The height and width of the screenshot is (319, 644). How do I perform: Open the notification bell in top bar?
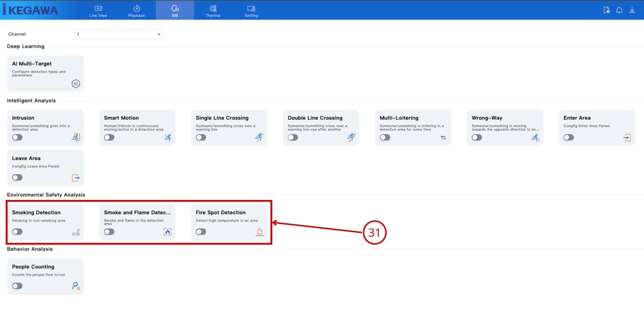click(x=619, y=10)
